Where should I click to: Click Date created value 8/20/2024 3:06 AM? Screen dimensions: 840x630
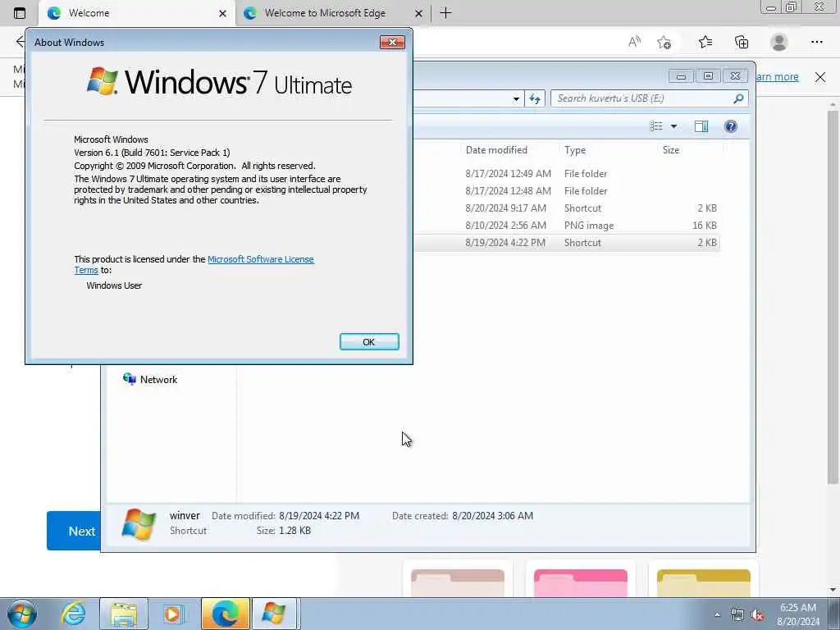(x=492, y=515)
